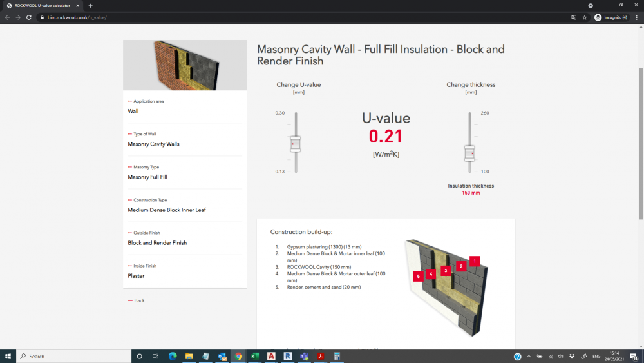Viewport: 644px width, 363px height.
Task: Bookmark this page with the star icon
Action: (585, 17)
